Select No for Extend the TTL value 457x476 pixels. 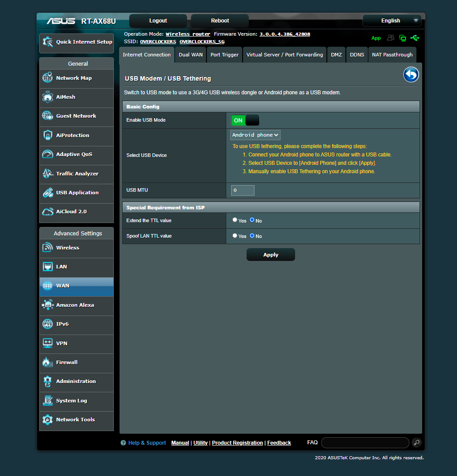click(x=252, y=220)
